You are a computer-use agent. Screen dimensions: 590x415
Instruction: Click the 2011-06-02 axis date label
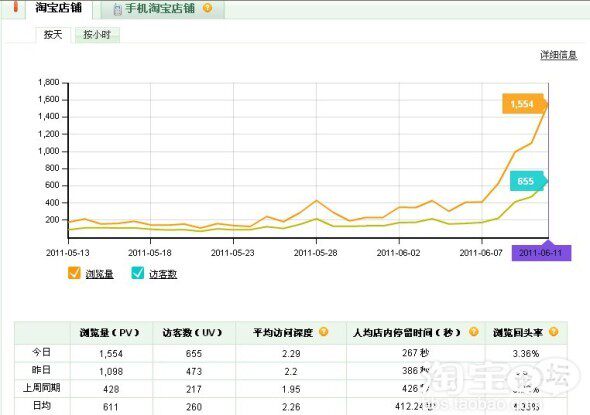point(398,253)
